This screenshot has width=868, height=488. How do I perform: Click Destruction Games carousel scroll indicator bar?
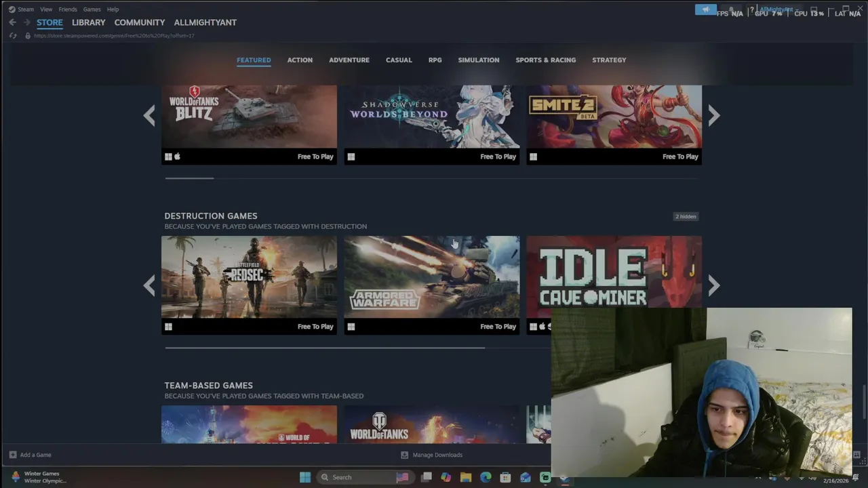[x=325, y=348]
